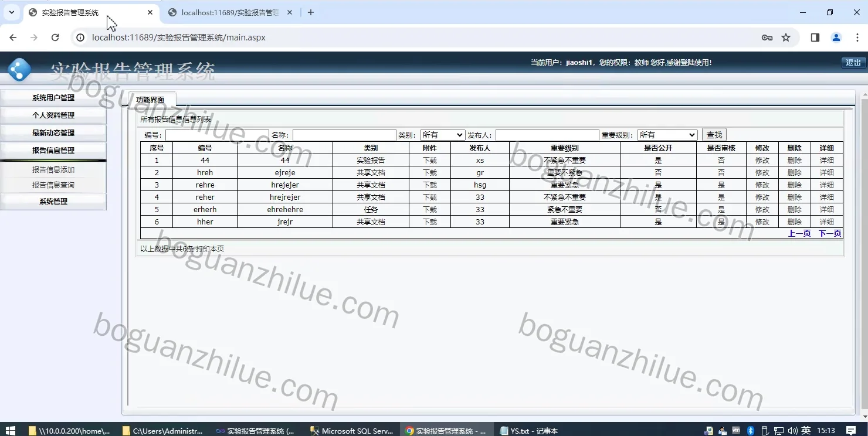This screenshot has height=436, width=868.
Task: Click the English input method indicator 英
Action: pyautogui.click(x=806, y=431)
